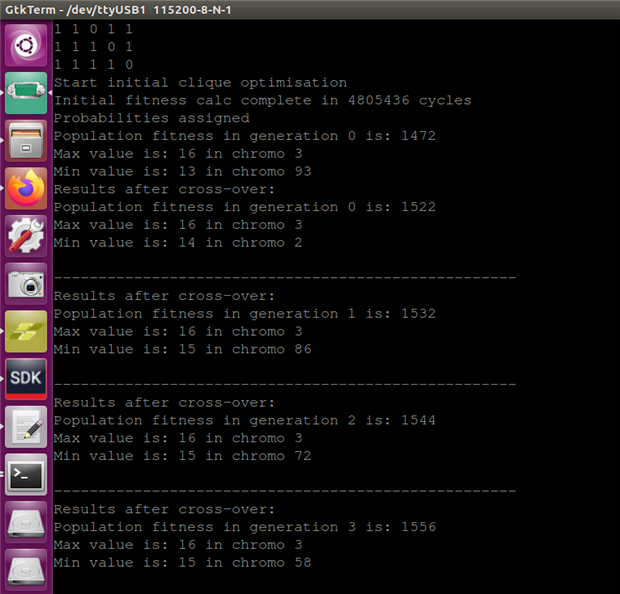Viewport: 620px width, 594px height.
Task: Click the generation 3 fitness 1556 line
Action: point(245,527)
